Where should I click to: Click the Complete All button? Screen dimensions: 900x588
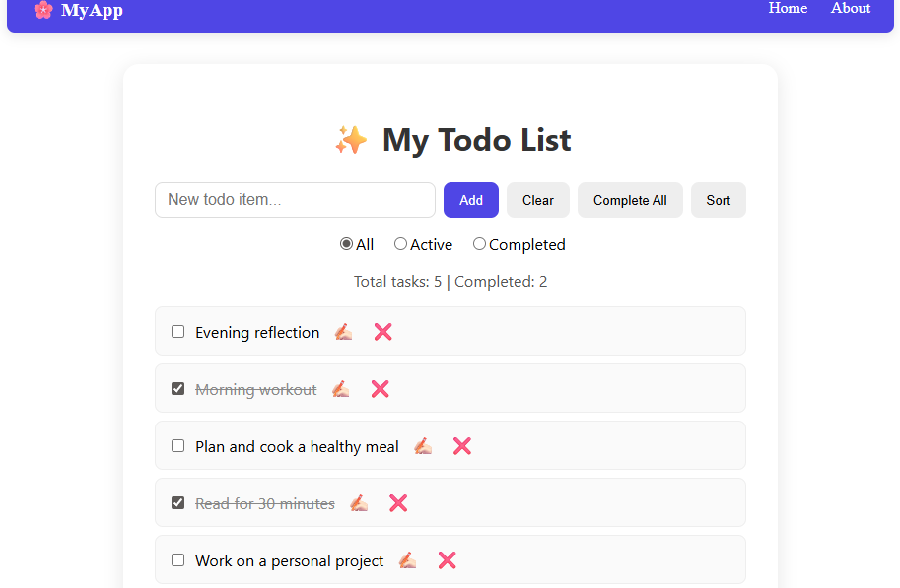[x=630, y=200]
